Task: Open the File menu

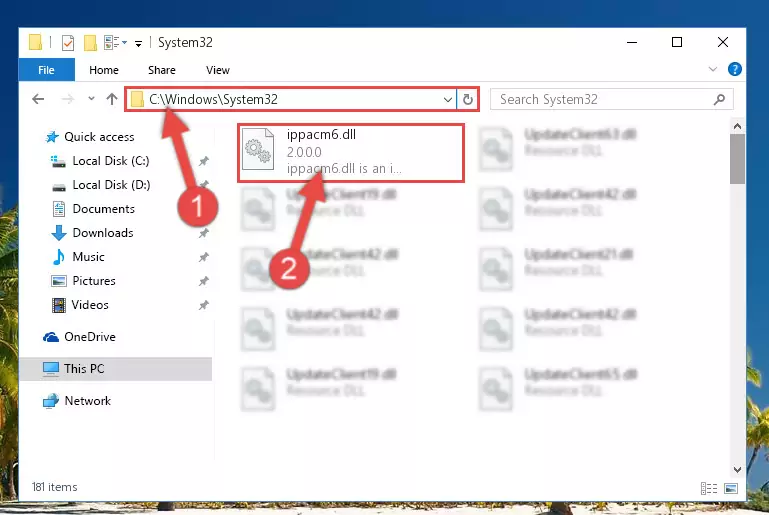Action: tap(47, 70)
